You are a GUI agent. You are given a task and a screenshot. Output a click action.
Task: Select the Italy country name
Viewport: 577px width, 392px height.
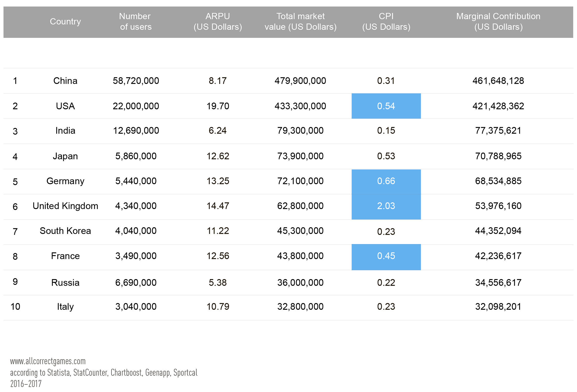(x=65, y=307)
